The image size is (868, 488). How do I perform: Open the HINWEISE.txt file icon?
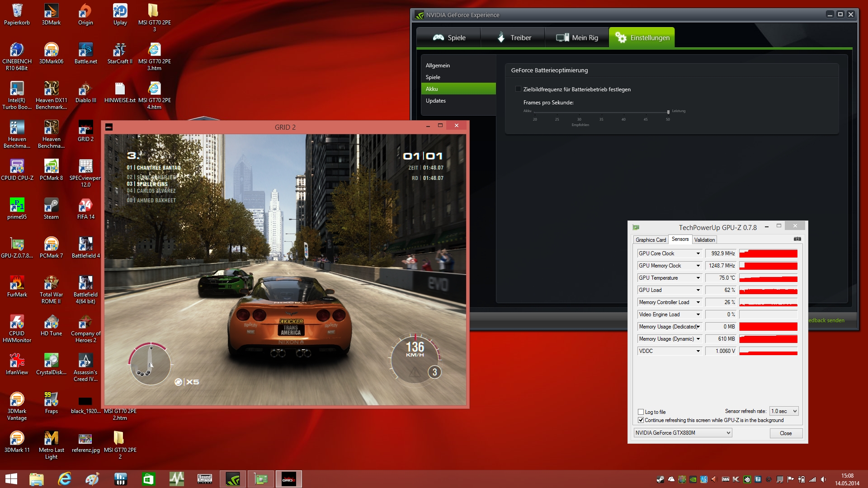120,92
